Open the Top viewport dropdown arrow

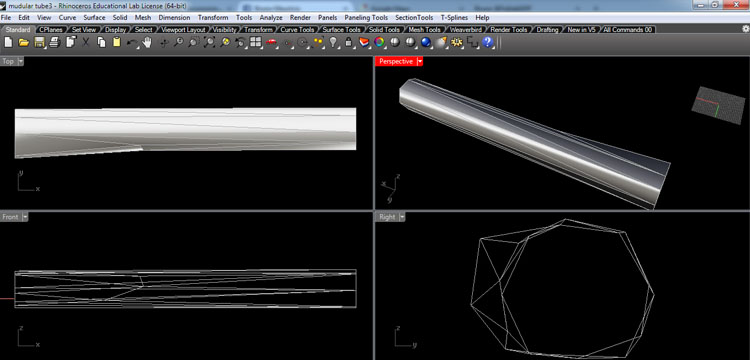pos(20,61)
